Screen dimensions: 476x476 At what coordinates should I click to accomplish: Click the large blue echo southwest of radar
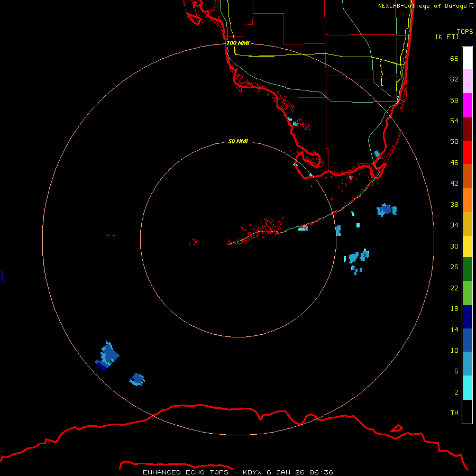(107, 356)
